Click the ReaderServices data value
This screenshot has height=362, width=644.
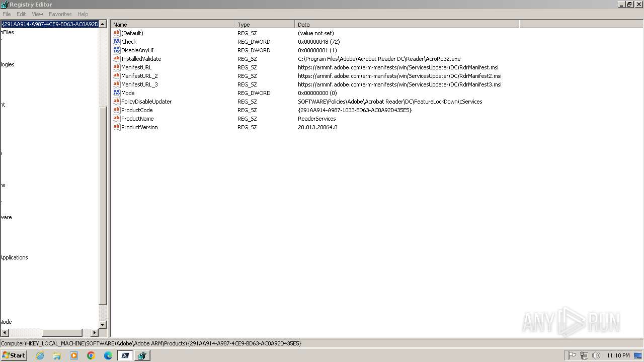pyautogui.click(x=317, y=119)
